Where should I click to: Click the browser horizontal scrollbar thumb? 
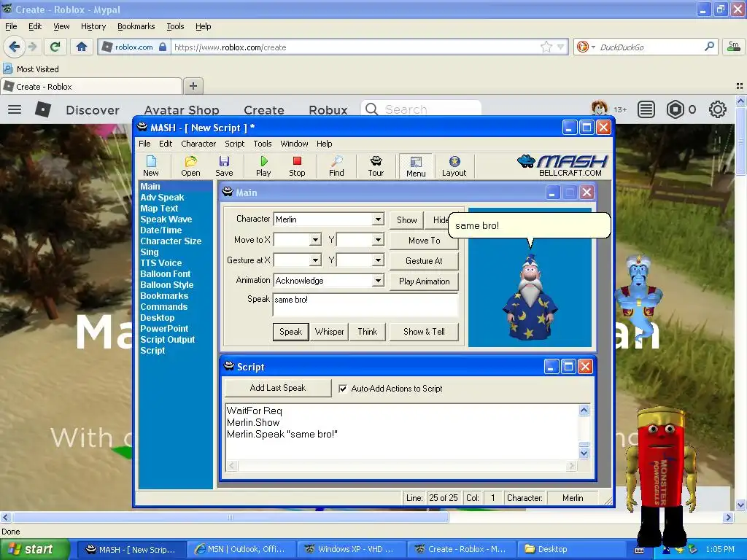pyautogui.click(x=231, y=517)
